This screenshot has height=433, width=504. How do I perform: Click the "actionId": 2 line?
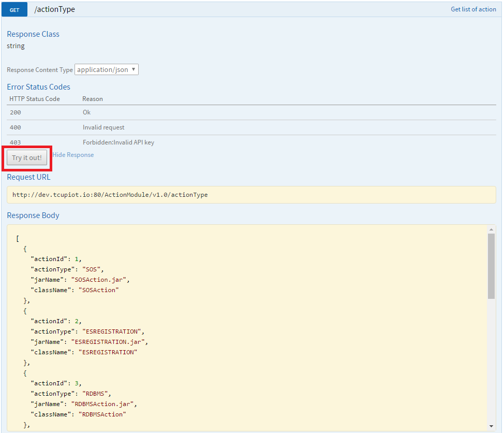[x=56, y=321]
